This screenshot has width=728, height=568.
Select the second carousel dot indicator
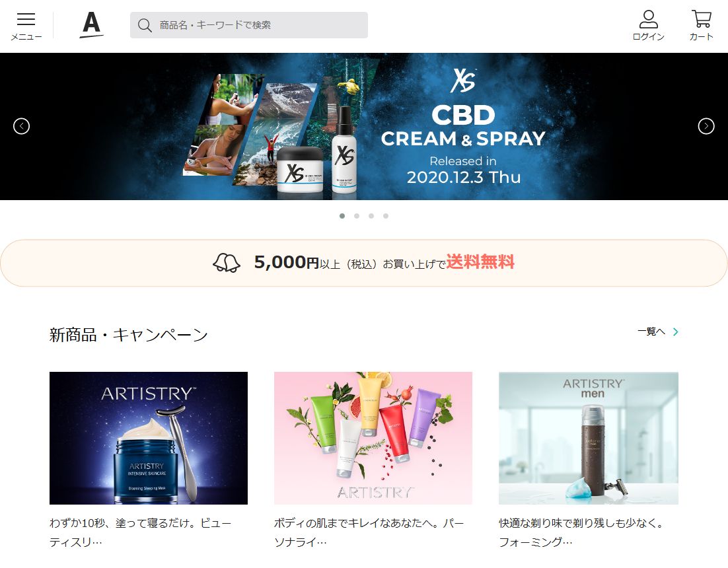(357, 216)
